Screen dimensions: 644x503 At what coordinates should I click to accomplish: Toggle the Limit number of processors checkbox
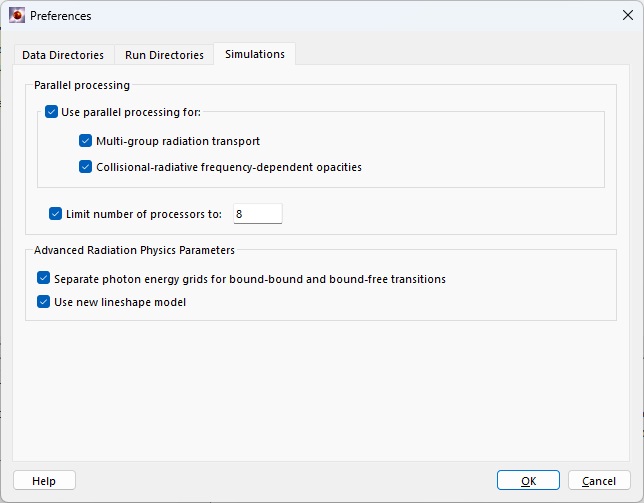click(x=56, y=213)
